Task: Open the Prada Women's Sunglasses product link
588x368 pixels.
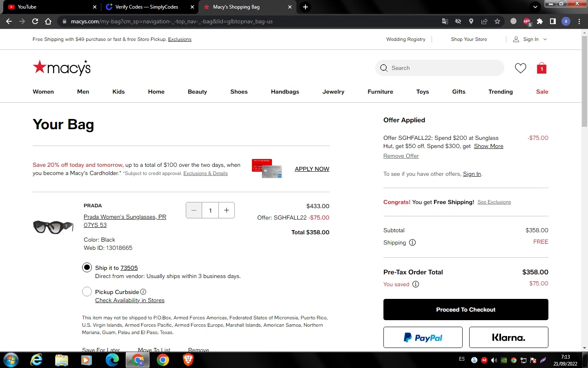Action: pos(125,221)
